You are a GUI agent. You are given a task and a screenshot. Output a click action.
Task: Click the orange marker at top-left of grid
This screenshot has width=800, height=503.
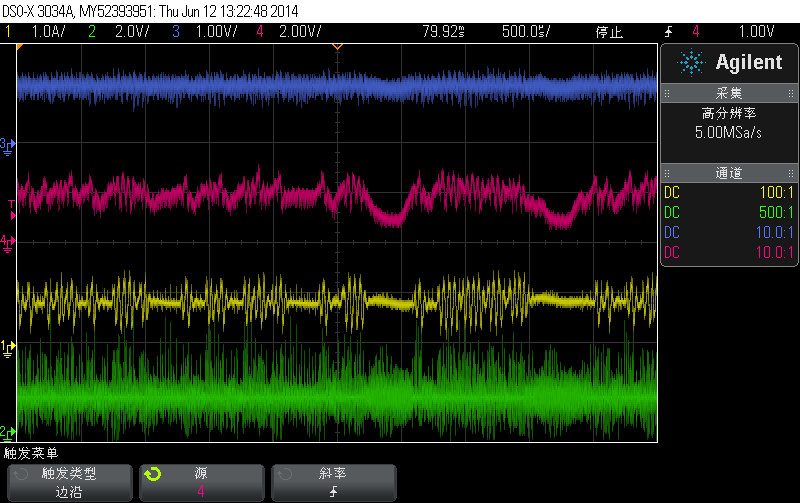(20, 47)
